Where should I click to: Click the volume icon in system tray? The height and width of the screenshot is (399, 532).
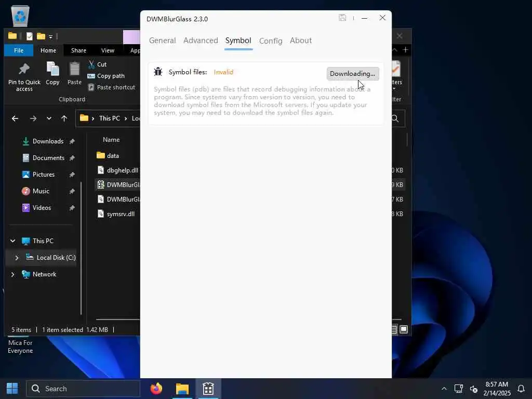point(474,389)
